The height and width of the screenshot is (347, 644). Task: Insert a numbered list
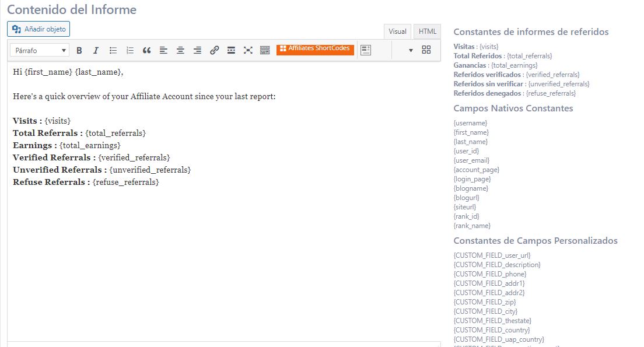pos(130,51)
